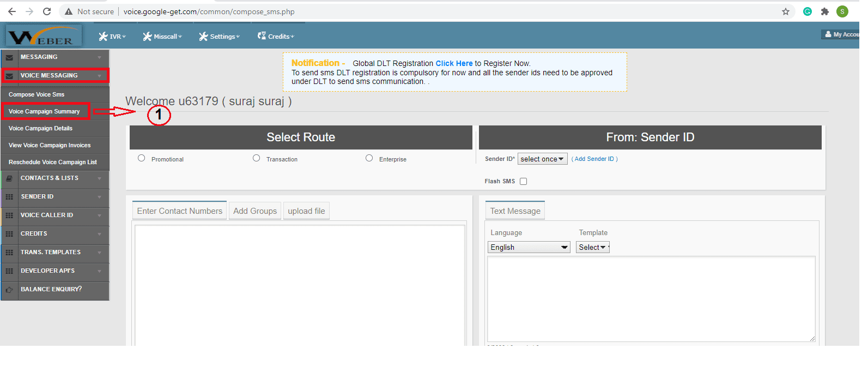
Task: Open the Sender ID dropdown
Action: pyautogui.click(x=542, y=159)
